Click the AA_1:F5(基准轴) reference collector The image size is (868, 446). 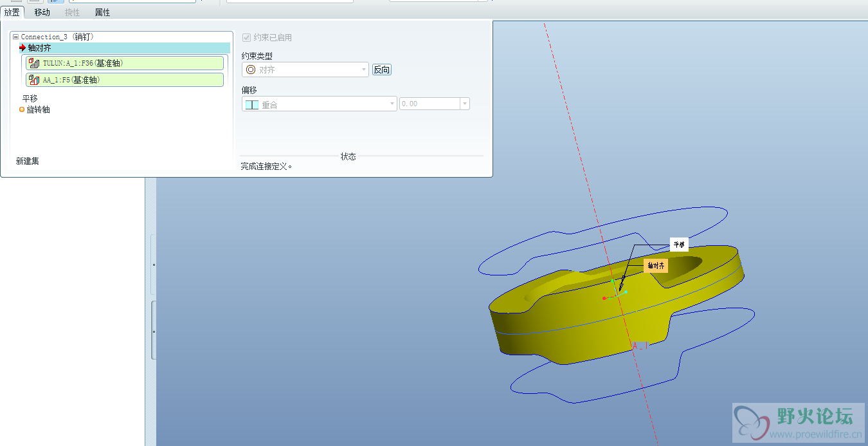(125, 80)
